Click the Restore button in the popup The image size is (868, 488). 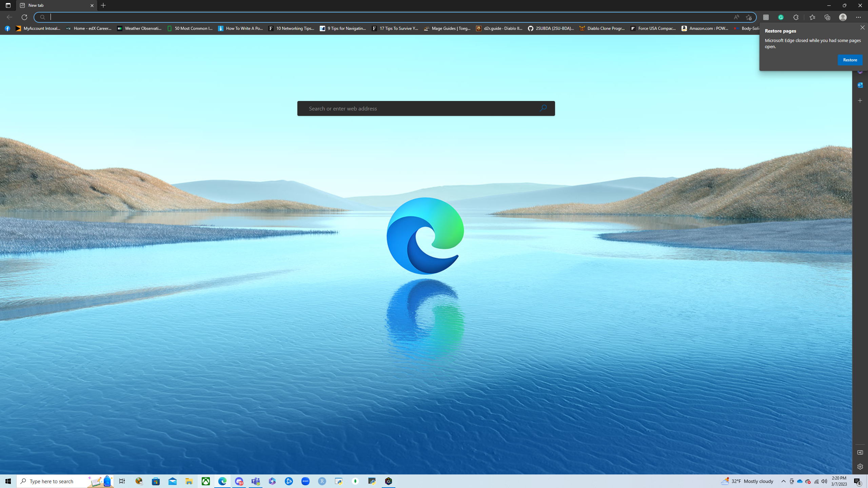point(850,60)
